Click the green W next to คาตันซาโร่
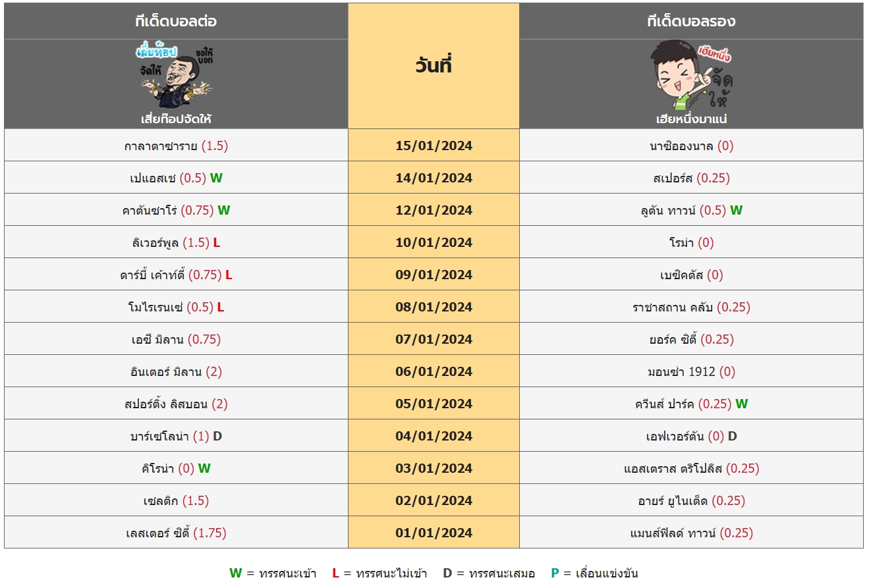The height and width of the screenshot is (588, 869). coord(224,210)
